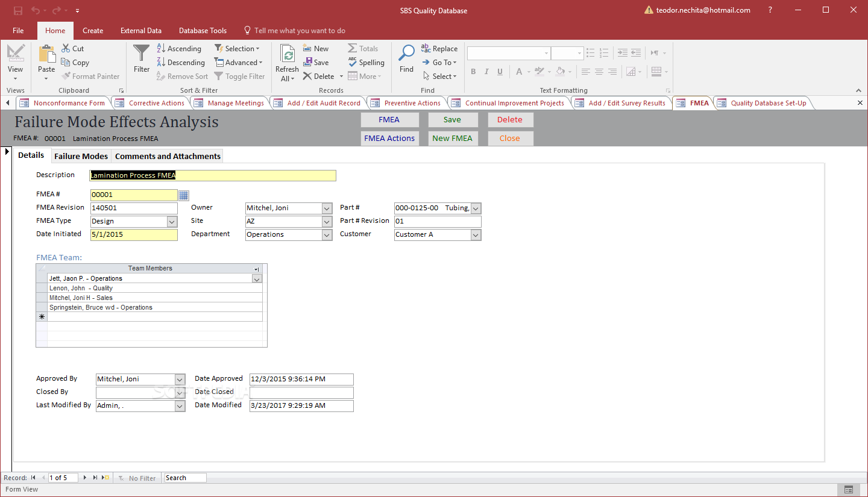Open Comments and Attachments tab
Image resolution: width=868 pixels, height=497 pixels.
[168, 156]
